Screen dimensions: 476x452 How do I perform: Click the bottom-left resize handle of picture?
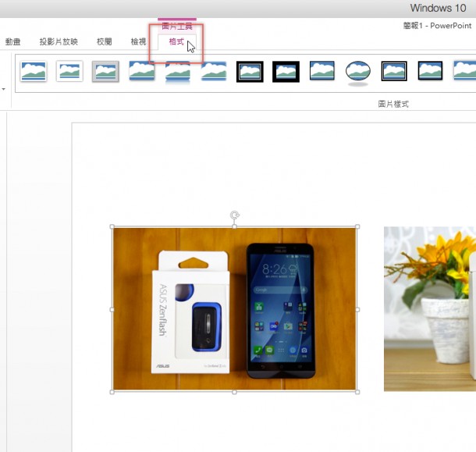click(112, 392)
